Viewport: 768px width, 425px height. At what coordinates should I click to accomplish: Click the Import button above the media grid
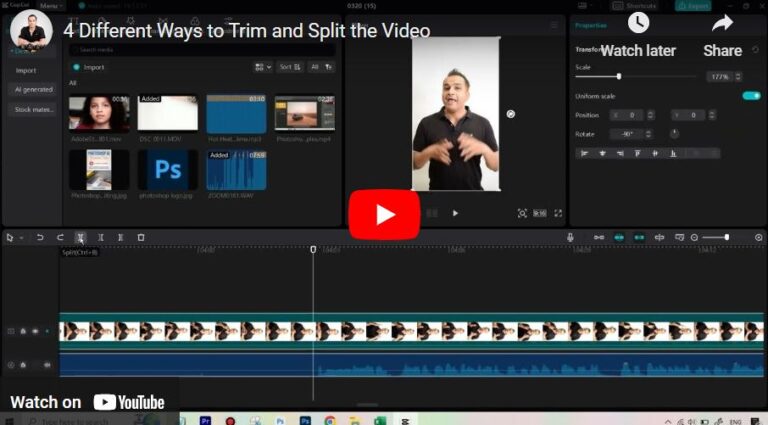coord(89,67)
